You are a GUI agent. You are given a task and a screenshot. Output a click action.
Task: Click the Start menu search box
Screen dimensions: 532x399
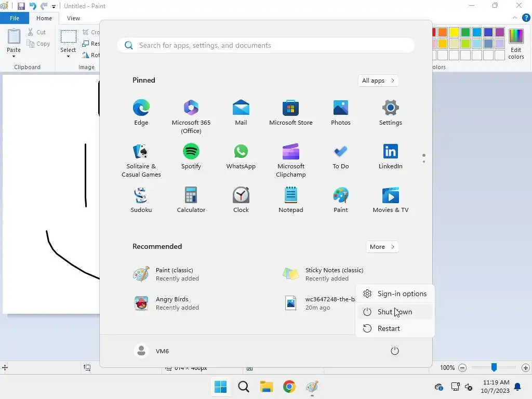[x=266, y=46]
